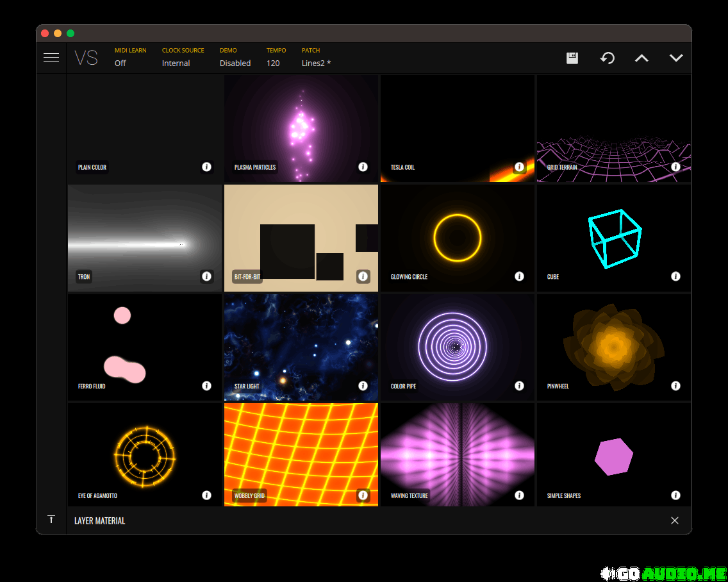Go to the next patch with down chevron
Viewport: 728px width, 582px height.
click(x=676, y=58)
